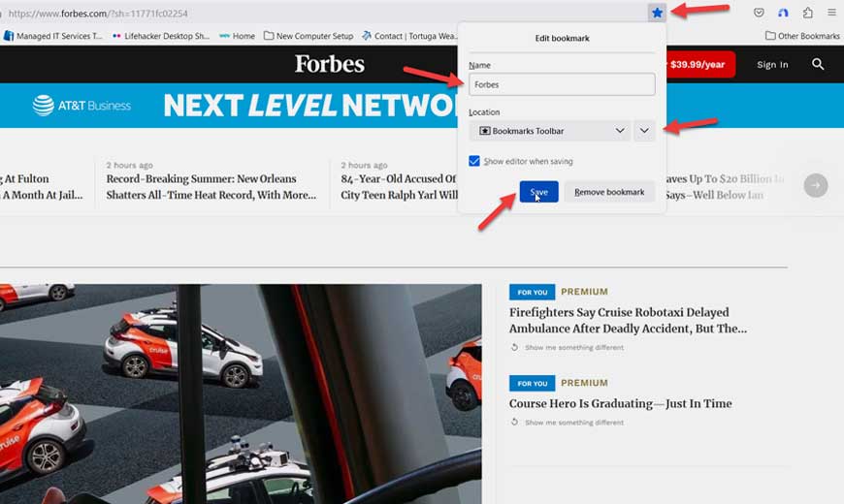This screenshot has width=844, height=504.
Task: Click the AT&T Business logo
Action: pyautogui.click(x=81, y=106)
